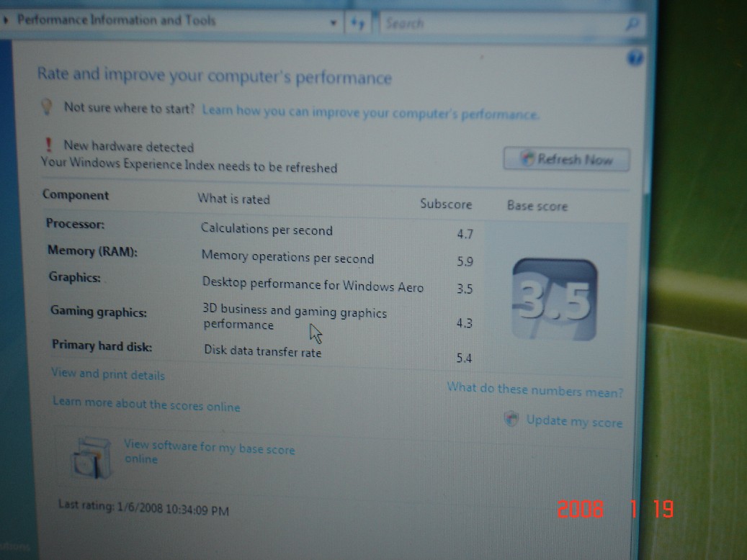Click the Base score column header
The image size is (747, 560).
pos(537,206)
